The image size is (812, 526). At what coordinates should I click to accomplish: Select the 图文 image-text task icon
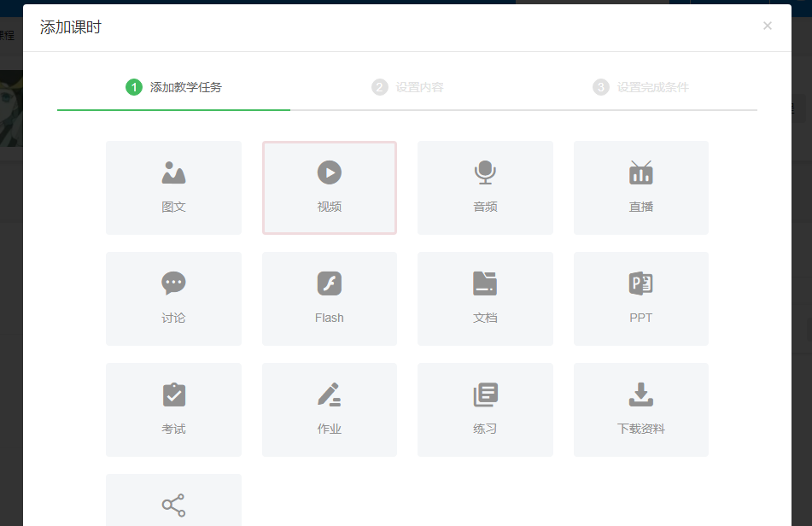coord(173,172)
